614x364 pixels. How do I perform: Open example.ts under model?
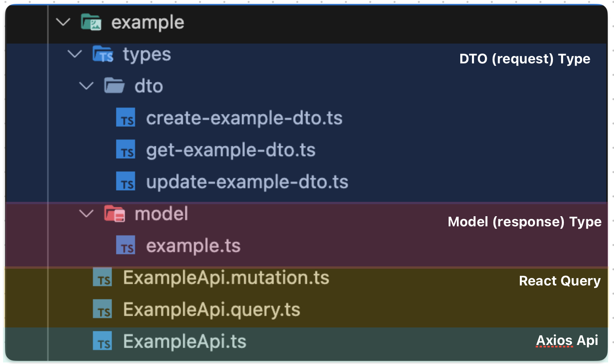point(193,245)
